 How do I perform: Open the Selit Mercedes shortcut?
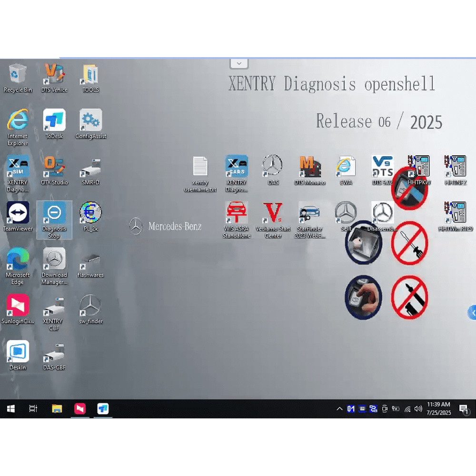346,217
